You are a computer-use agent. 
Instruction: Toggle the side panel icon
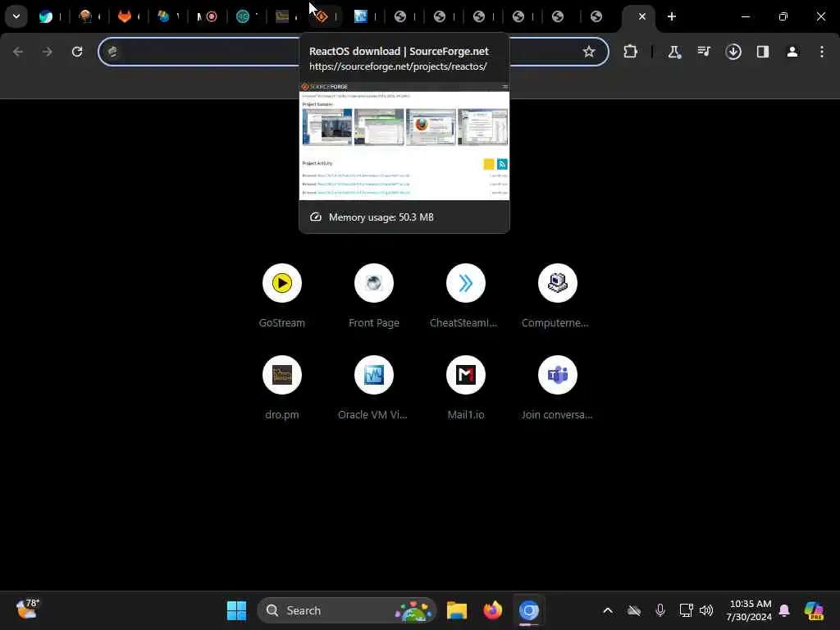pyautogui.click(x=763, y=52)
